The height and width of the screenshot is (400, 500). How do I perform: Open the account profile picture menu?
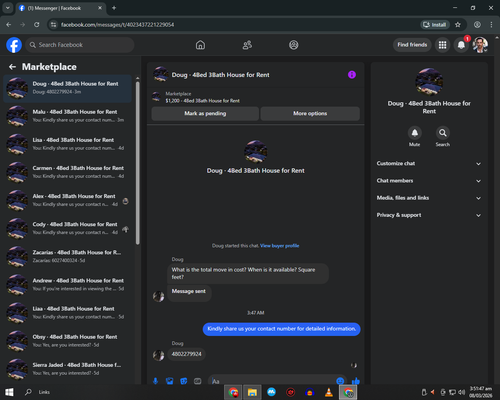[x=480, y=45]
